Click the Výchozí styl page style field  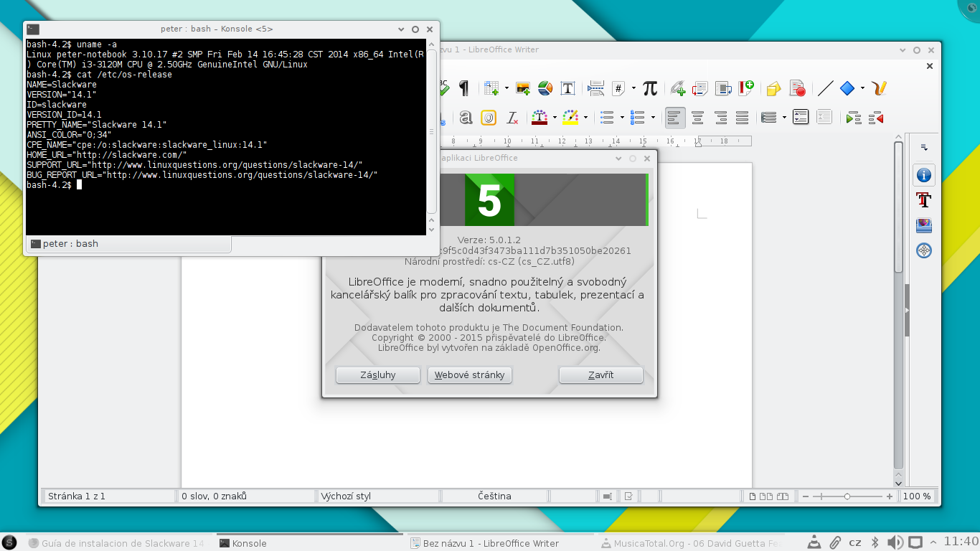[378, 496]
